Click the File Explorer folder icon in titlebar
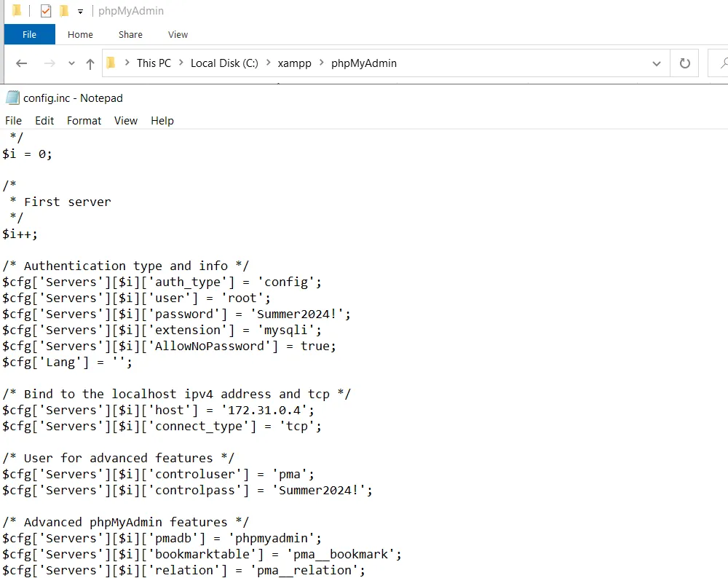The height and width of the screenshot is (578, 728). click(16, 9)
